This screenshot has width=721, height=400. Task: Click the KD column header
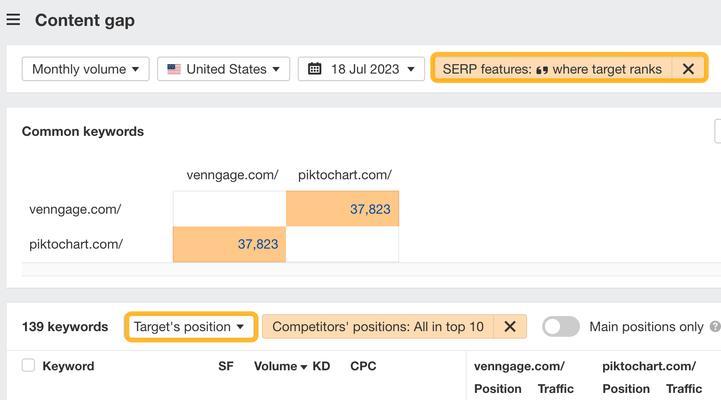tap(321, 366)
